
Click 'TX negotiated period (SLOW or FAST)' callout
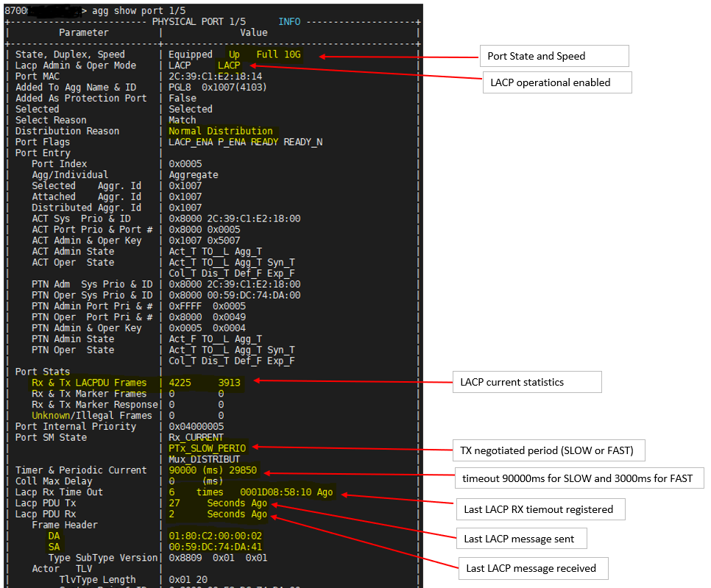point(549,450)
